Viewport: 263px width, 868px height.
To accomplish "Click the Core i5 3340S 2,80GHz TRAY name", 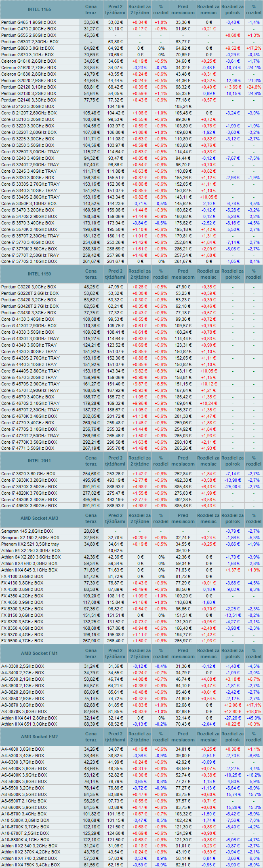I will (30, 197).
